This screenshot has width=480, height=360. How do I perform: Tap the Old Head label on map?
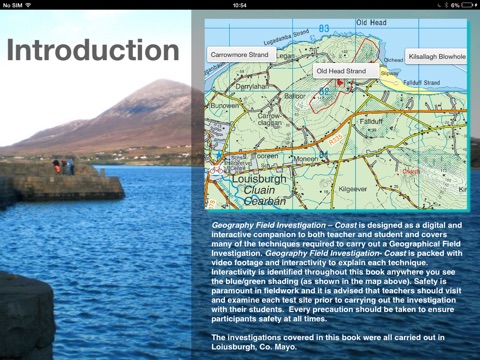(x=371, y=22)
